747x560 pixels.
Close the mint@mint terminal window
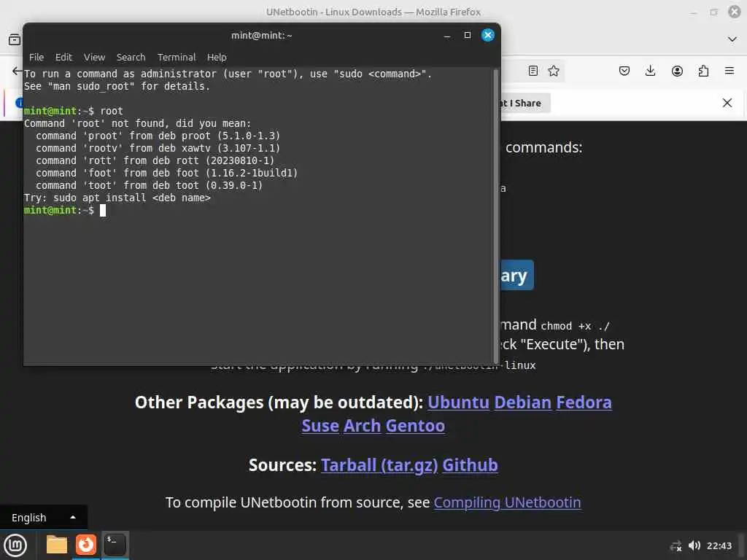point(488,35)
